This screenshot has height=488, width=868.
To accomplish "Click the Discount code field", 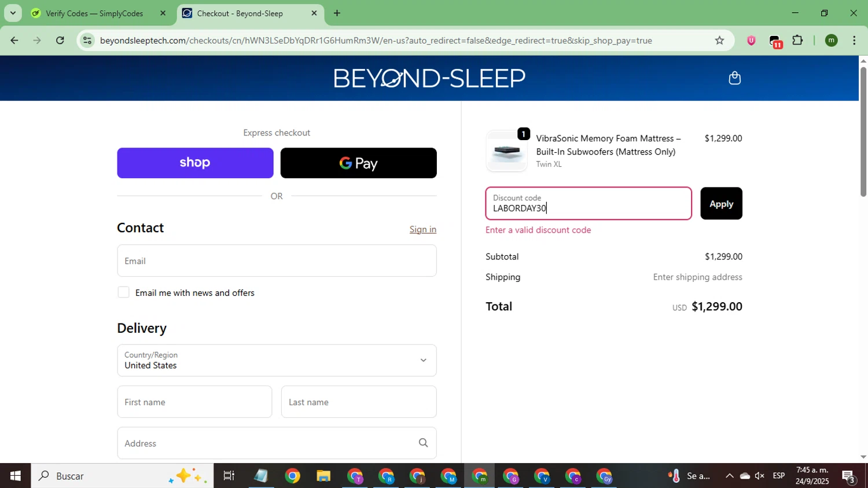I will click(x=589, y=203).
